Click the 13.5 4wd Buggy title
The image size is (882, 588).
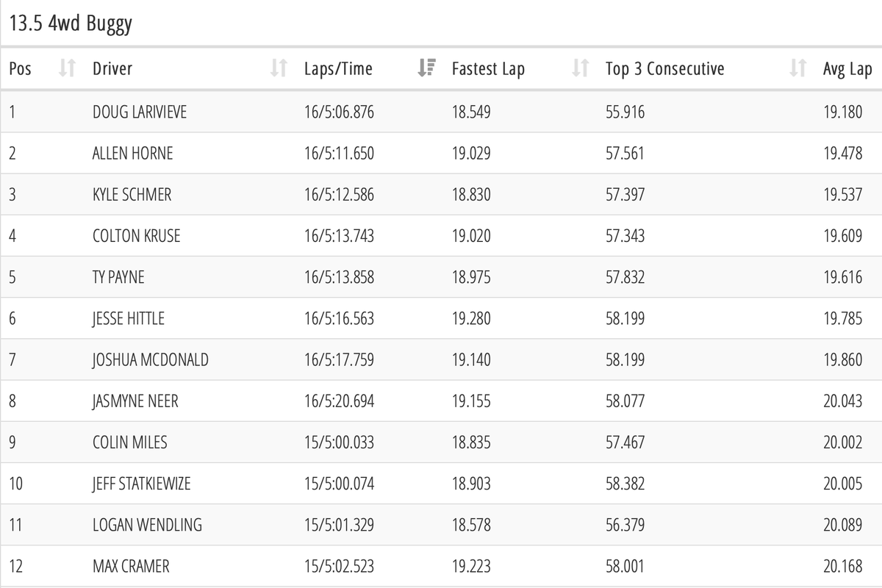[71, 24]
